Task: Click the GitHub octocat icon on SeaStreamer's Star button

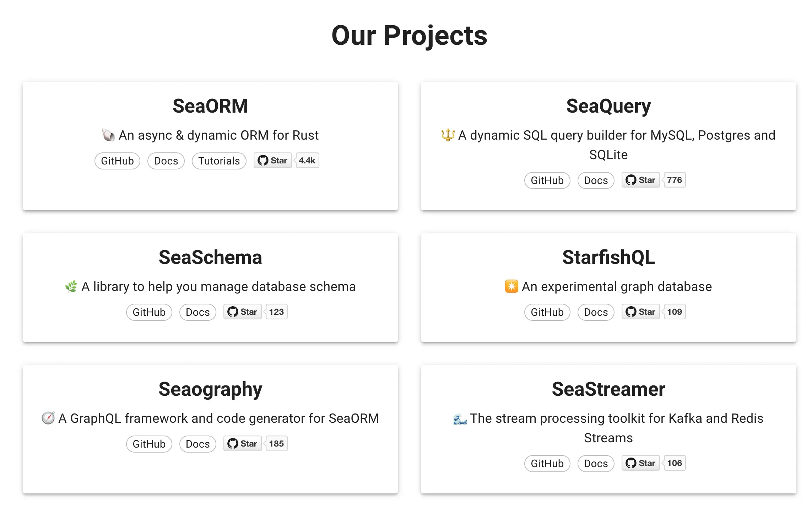Action: pos(632,463)
